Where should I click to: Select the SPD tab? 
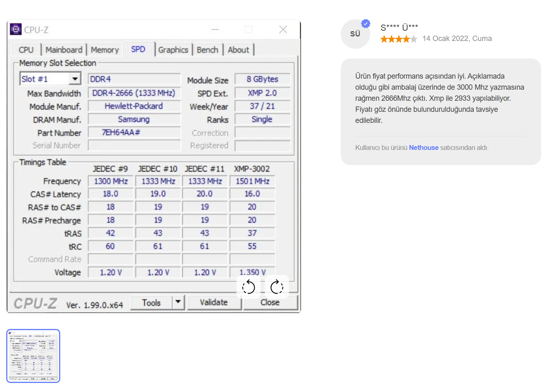[x=138, y=49]
